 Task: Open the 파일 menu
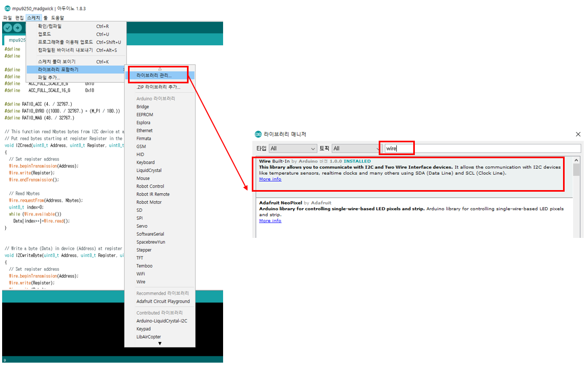(7, 18)
